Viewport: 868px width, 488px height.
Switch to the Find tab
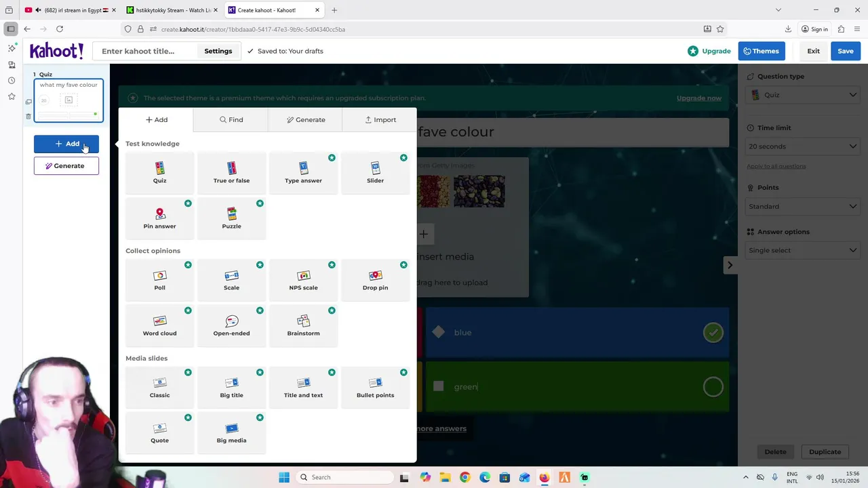[x=231, y=120]
